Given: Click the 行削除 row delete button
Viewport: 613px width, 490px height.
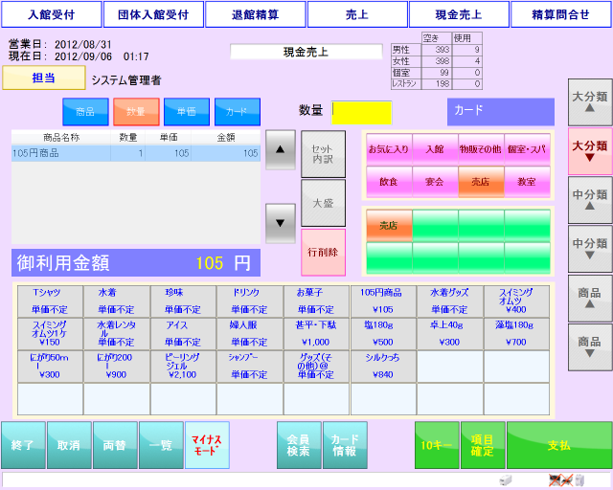Looking at the screenshot, I should tap(322, 252).
